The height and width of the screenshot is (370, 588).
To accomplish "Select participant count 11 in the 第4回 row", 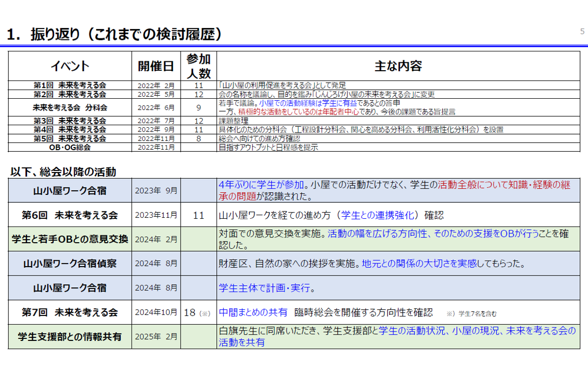I will pyautogui.click(x=199, y=129).
